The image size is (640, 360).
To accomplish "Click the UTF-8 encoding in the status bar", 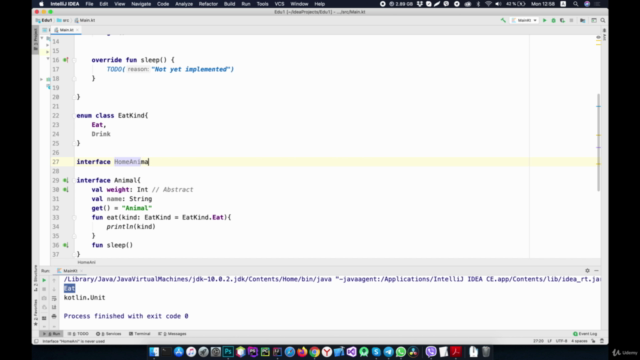I will (x=562, y=341).
